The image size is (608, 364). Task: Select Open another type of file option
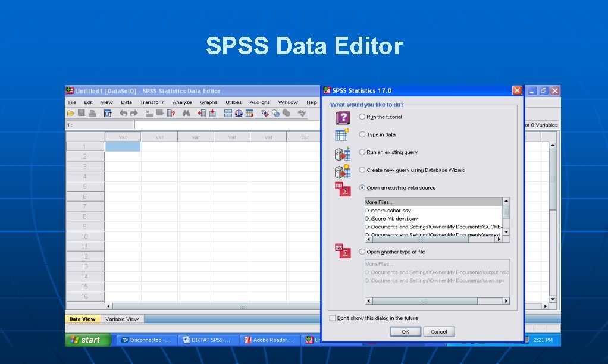(362, 252)
